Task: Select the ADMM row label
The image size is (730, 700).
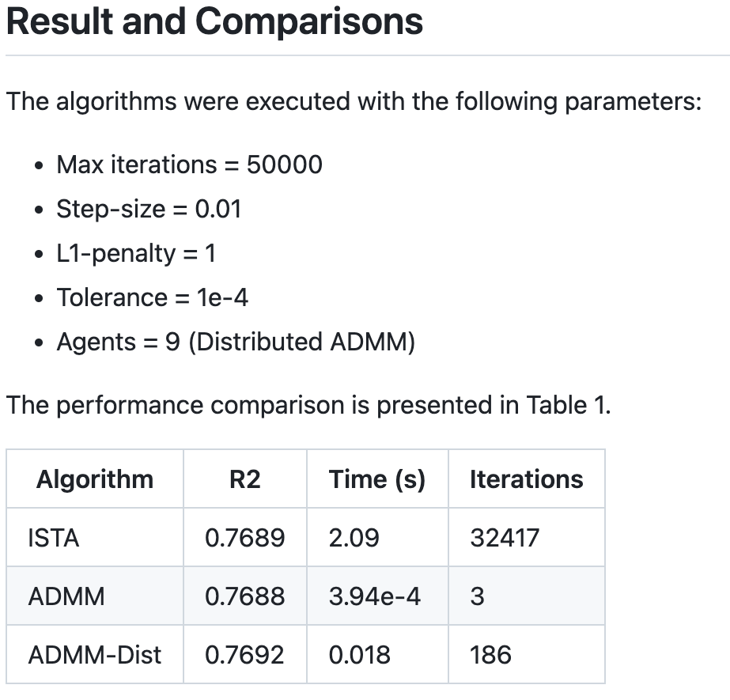Action: pyautogui.click(x=66, y=596)
